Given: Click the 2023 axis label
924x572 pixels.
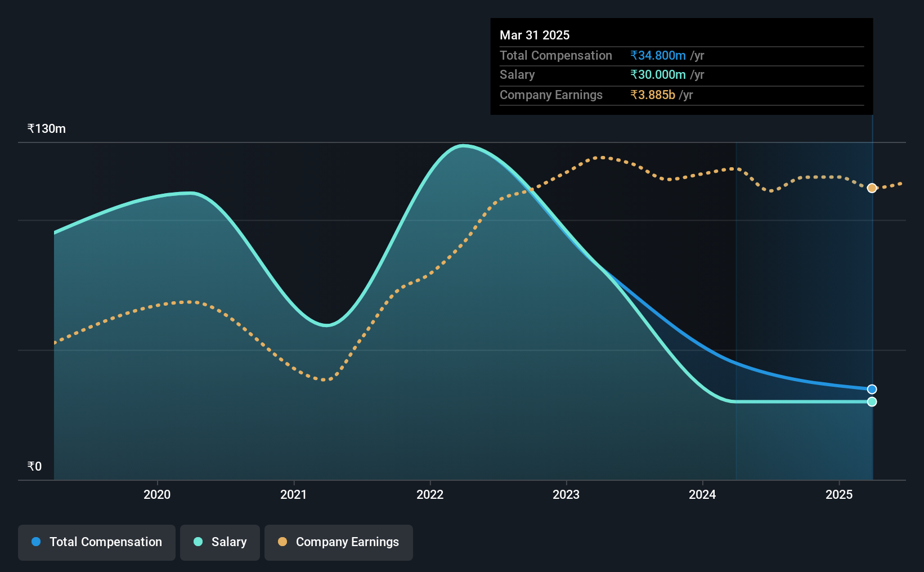Looking at the screenshot, I should pyautogui.click(x=566, y=494).
